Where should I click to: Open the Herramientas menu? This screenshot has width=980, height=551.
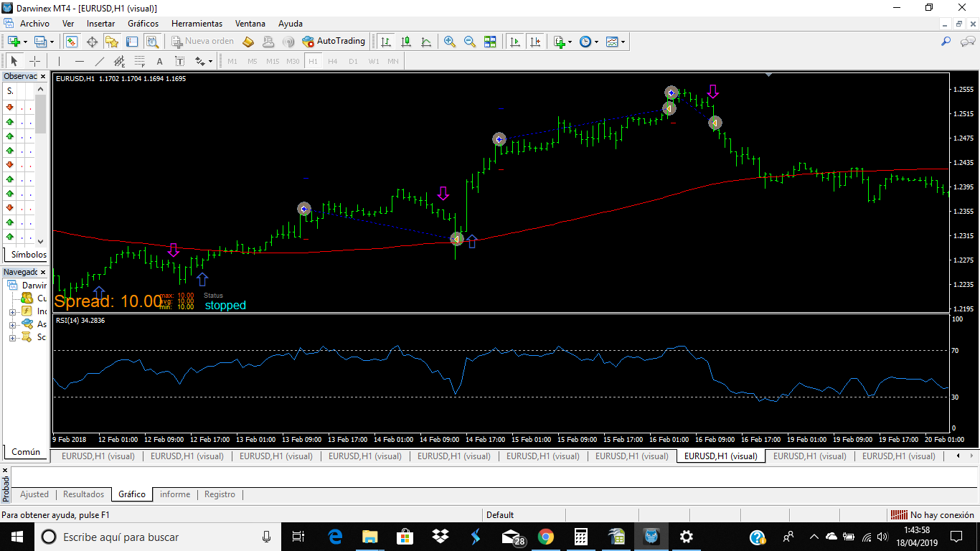pos(197,24)
